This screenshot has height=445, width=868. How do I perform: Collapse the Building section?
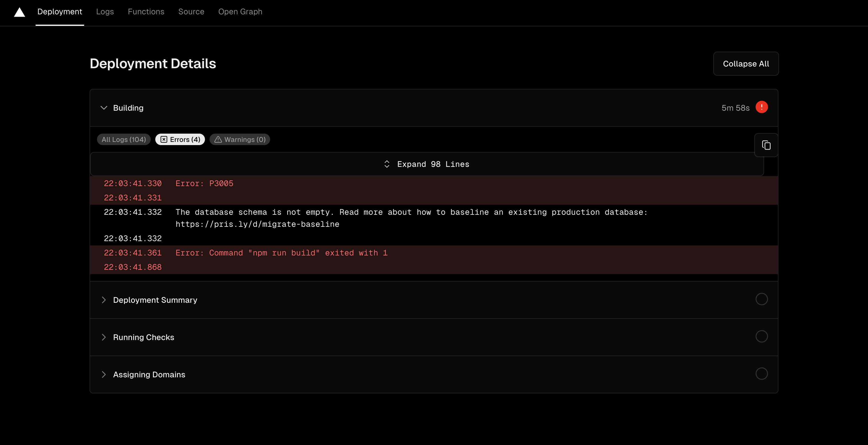[104, 108]
